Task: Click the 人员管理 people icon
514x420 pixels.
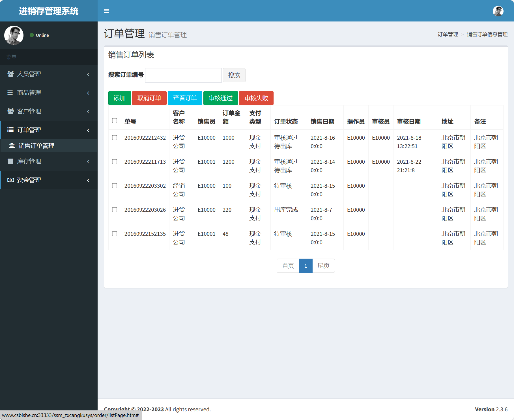Action: (x=10, y=74)
